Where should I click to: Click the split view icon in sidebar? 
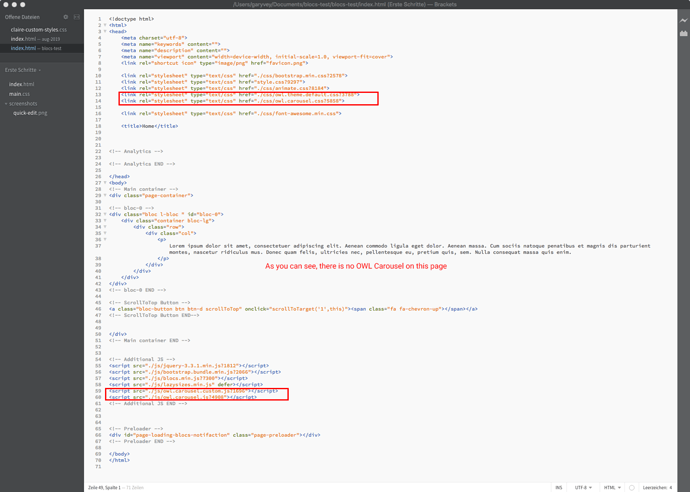77,17
